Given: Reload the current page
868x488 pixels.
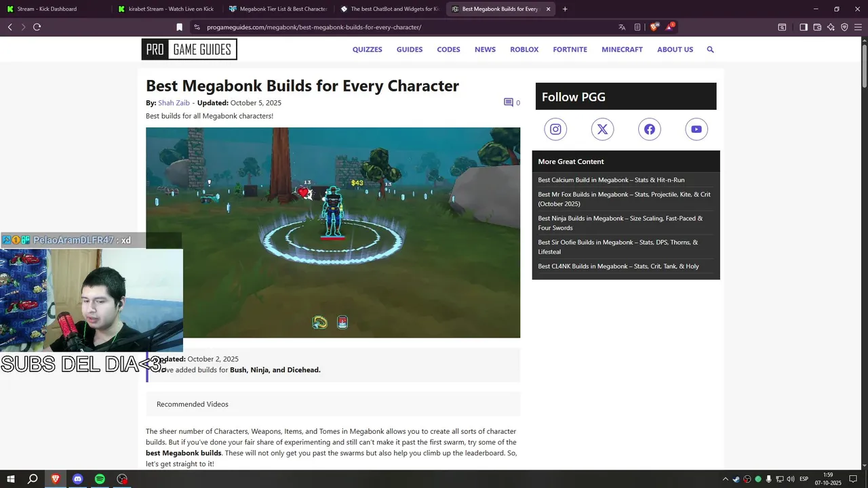Looking at the screenshot, I should pos(37,27).
